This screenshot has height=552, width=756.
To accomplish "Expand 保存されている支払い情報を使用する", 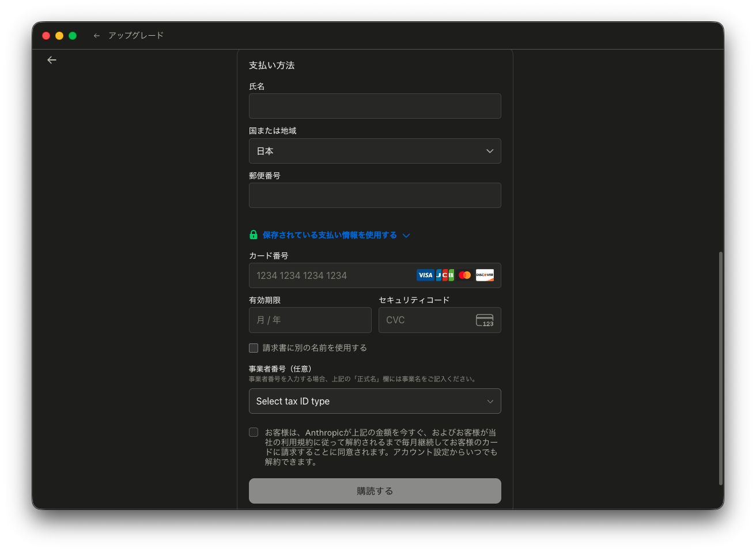I will pos(330,235).
